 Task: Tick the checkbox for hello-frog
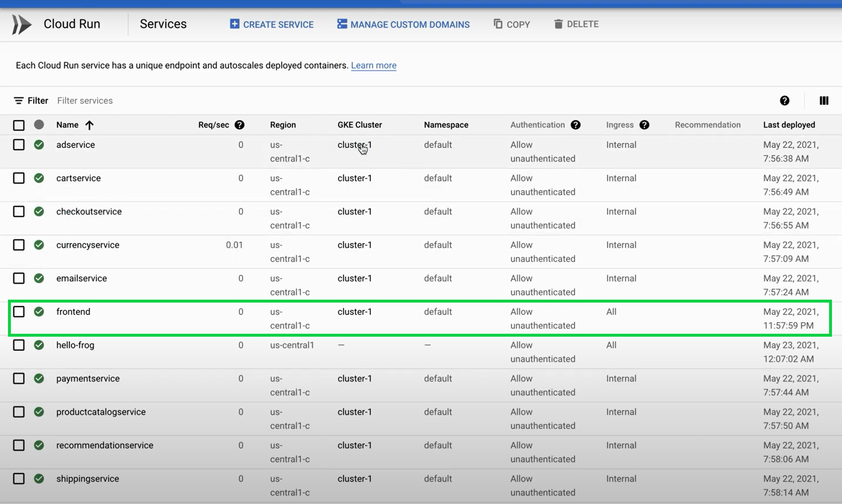[x=19, y=345]
